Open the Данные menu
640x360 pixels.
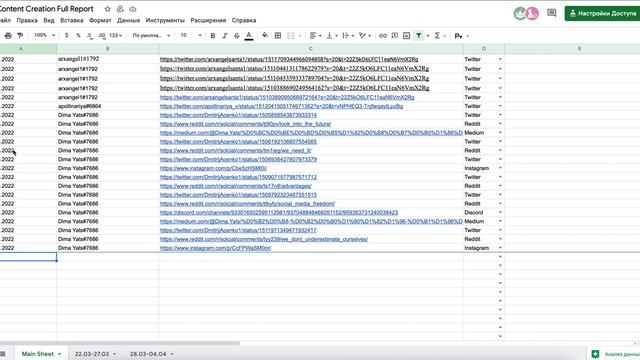pyautogui.click(x=128, y=20)
